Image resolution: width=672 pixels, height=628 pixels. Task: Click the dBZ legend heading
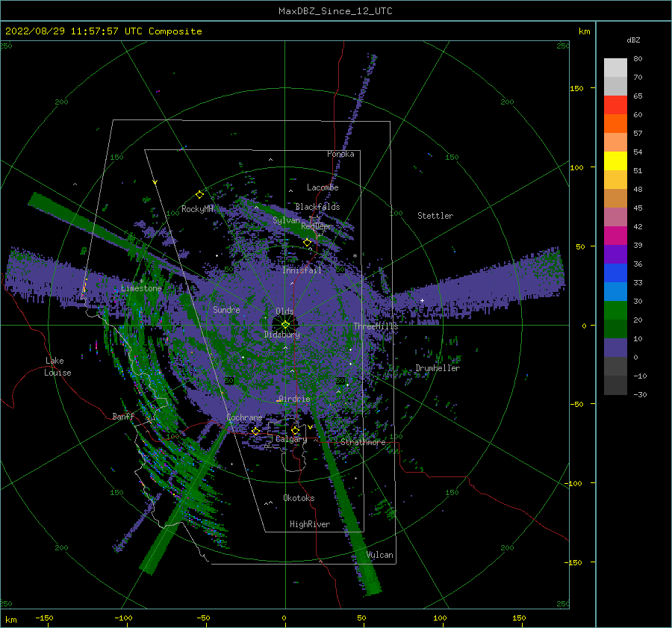point(633,40)
